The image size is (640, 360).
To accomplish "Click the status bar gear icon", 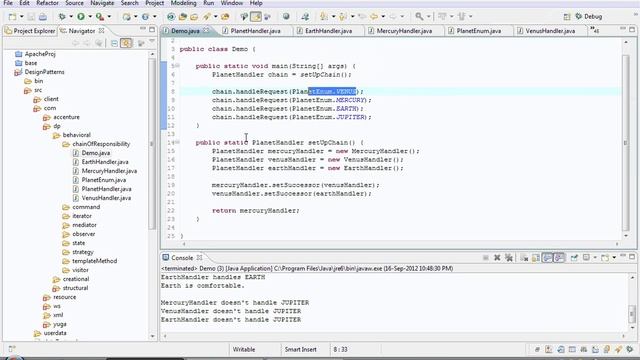I will [x=630, y=349].
